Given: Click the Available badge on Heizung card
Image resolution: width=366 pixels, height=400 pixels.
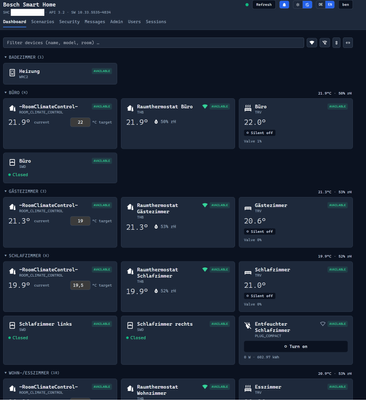Looking at the screenshot, I should click(x=102, y=71).
